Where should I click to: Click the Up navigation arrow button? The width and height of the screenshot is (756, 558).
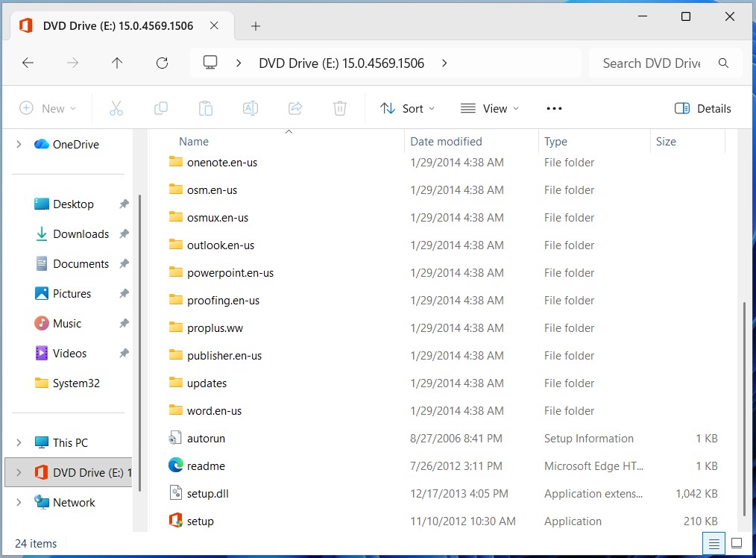(x=117, y=63)
